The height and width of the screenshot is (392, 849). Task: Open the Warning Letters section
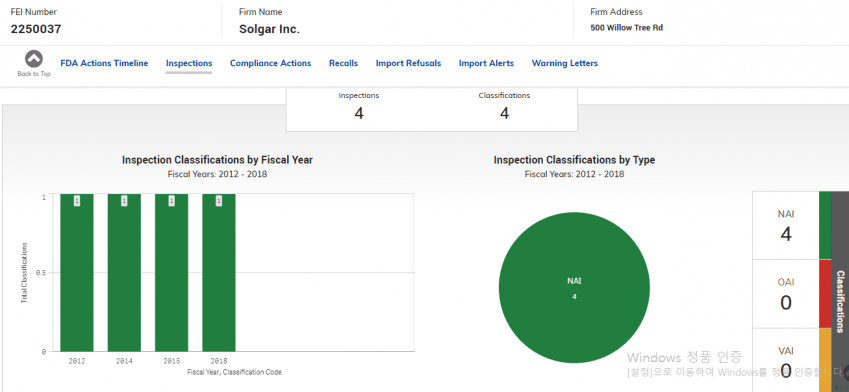[x=565, y=63]
